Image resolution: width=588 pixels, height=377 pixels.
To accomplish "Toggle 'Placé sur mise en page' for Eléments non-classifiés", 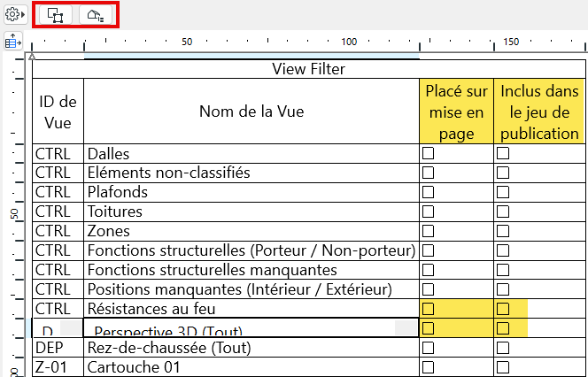I will tap(428, 173).
